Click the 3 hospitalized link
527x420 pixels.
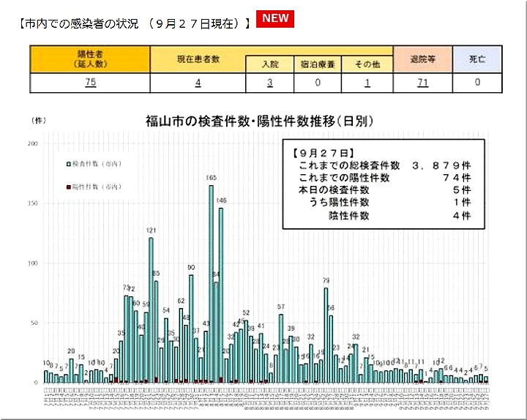pyautogui.click(x=269, y=83)
